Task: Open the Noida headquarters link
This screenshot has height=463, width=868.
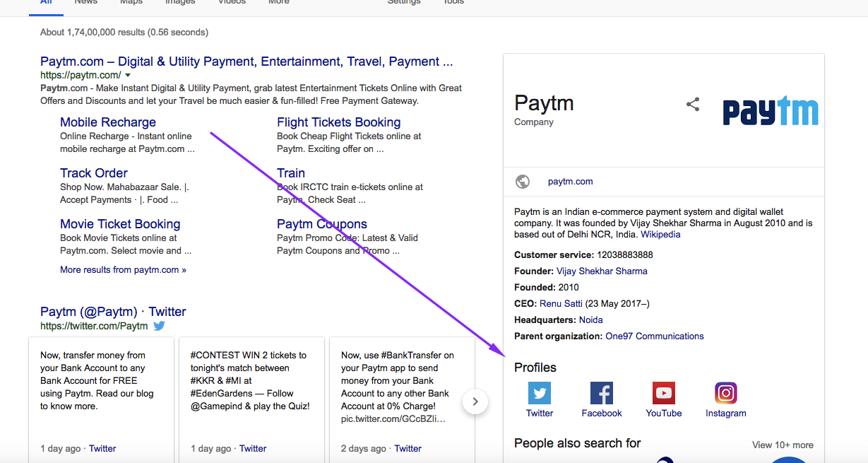Action: pyautogui.click(x=591, y=320)
